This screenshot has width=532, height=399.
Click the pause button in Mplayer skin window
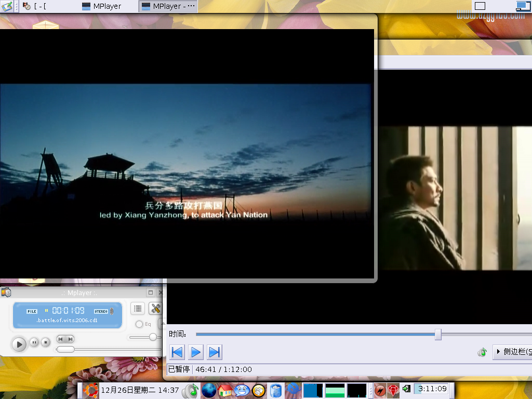tap(34, 342)
